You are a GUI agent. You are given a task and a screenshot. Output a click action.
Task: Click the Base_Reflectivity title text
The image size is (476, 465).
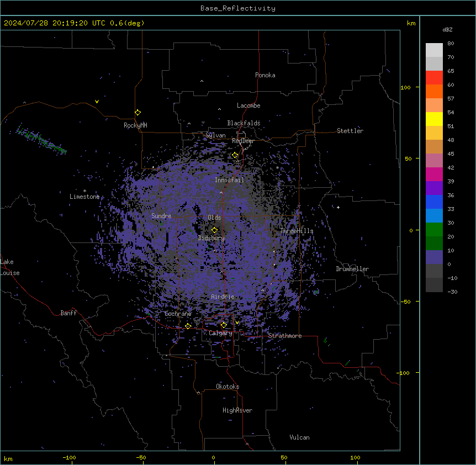pos(237,8)
